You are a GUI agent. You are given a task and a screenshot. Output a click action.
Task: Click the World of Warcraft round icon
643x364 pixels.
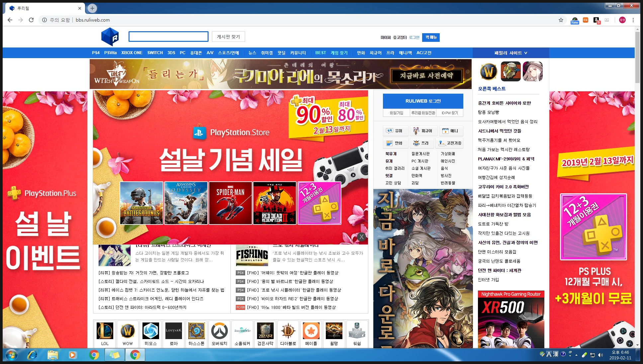tap(489, 71)
